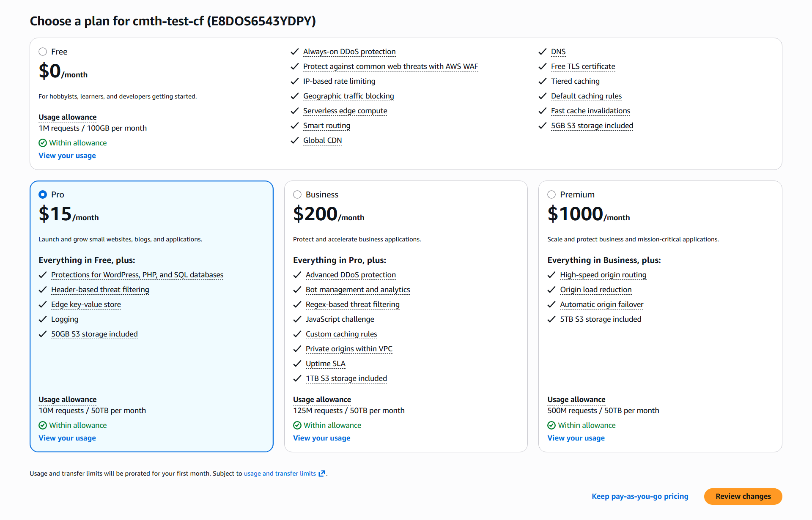Image resolution: width=812 pixels, height=520 pixels.
Task: Click the Free TLS certificate feature
Action: 583,66
